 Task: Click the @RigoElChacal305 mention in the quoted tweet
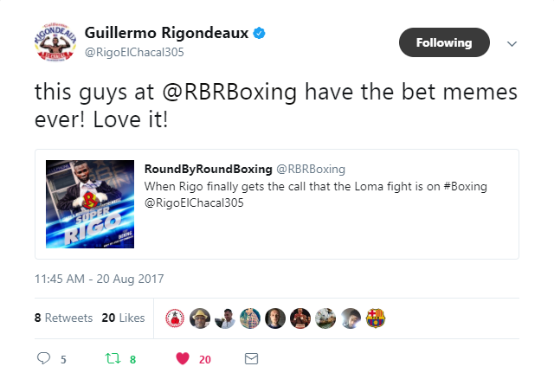(x=194, y=202)
